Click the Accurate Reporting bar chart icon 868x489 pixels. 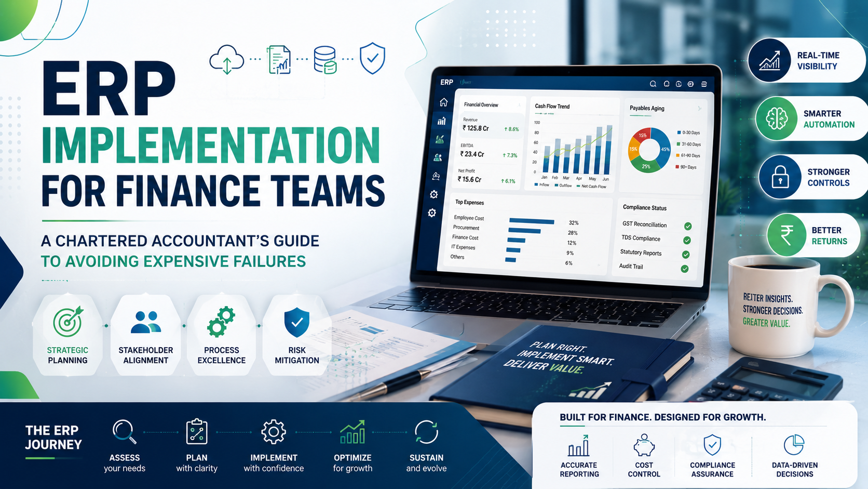tap(579, 445)
